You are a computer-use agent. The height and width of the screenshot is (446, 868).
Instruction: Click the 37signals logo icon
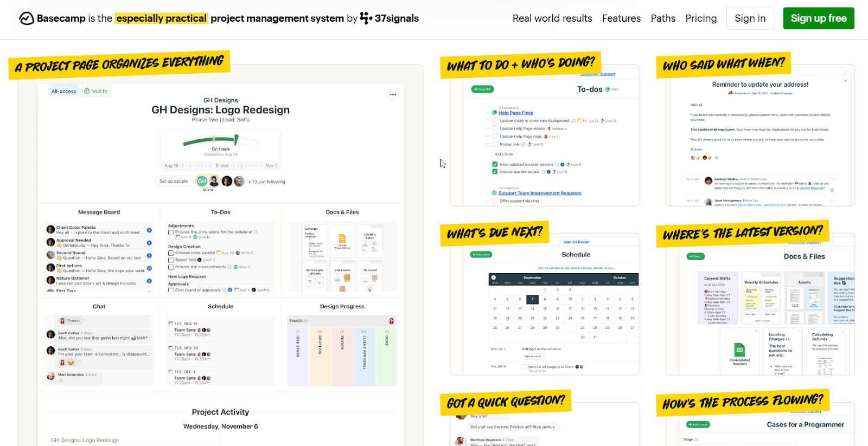point(366,18)
